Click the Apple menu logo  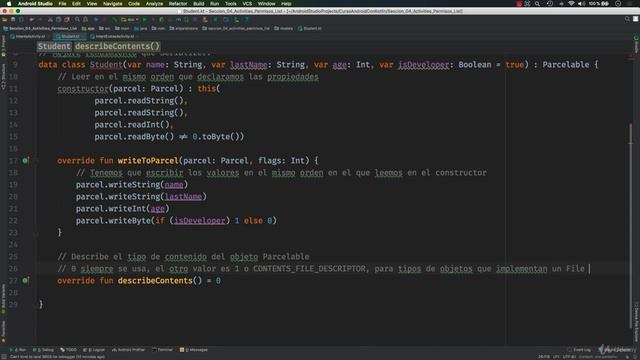[9, 3]
